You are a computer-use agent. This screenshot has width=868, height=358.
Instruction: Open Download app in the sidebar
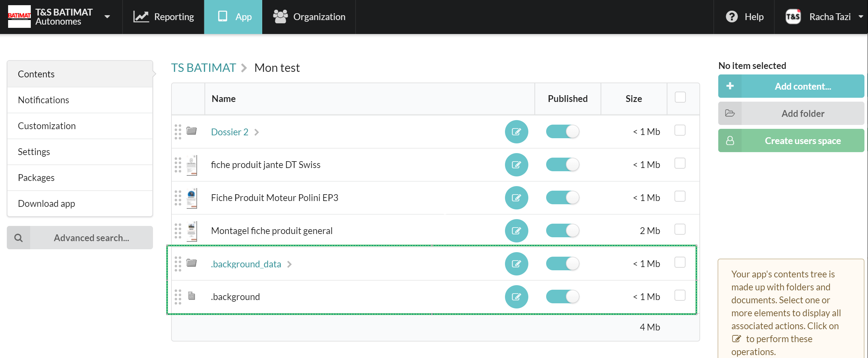[x=80, y=204]
